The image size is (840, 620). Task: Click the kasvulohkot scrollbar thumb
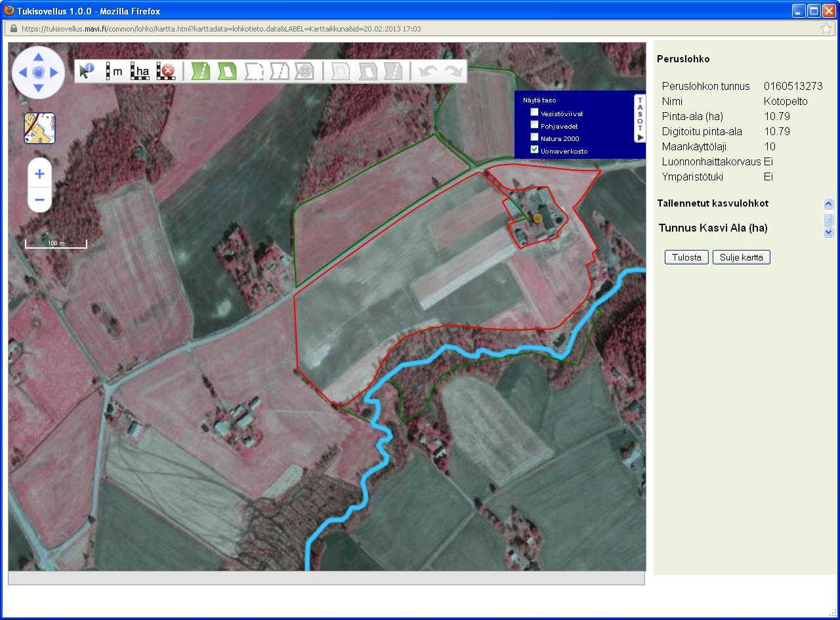click(x=828, y=219)
